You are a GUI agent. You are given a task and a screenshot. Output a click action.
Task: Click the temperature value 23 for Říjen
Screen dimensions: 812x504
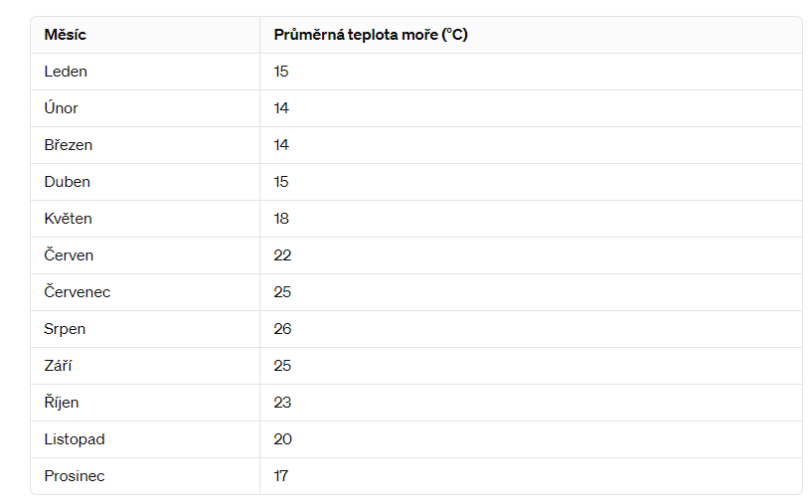click(282, 403)
